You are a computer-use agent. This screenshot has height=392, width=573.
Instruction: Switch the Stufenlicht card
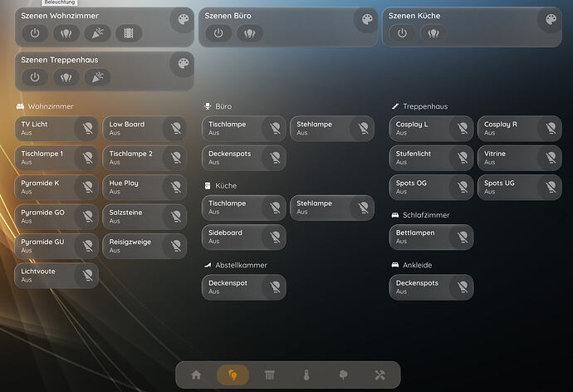pos(432,158)
